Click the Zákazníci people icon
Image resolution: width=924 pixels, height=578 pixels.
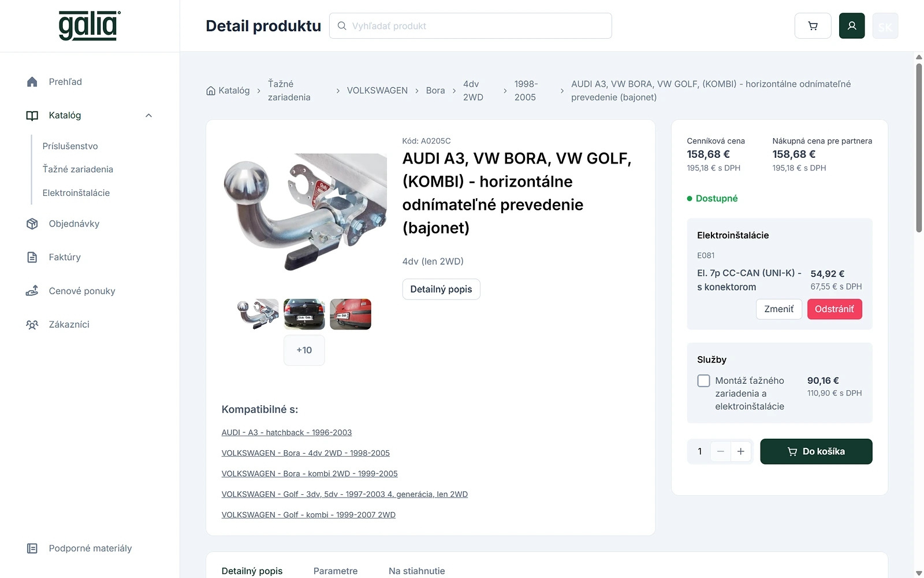32,324
